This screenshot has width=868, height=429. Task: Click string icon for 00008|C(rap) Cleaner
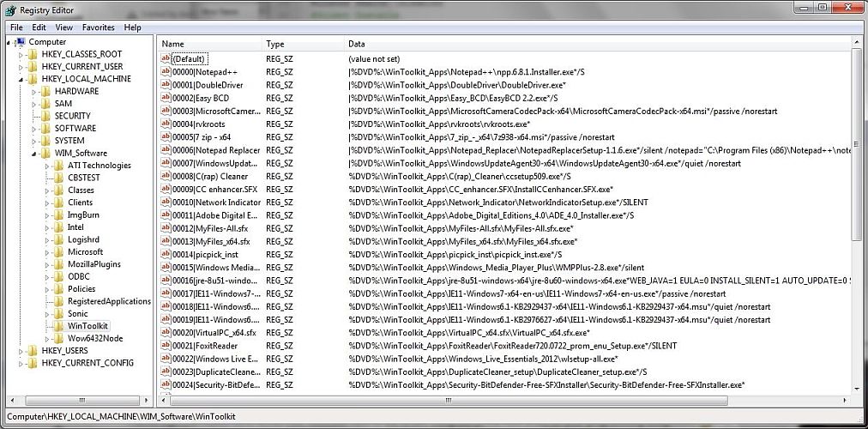(166, 176)
